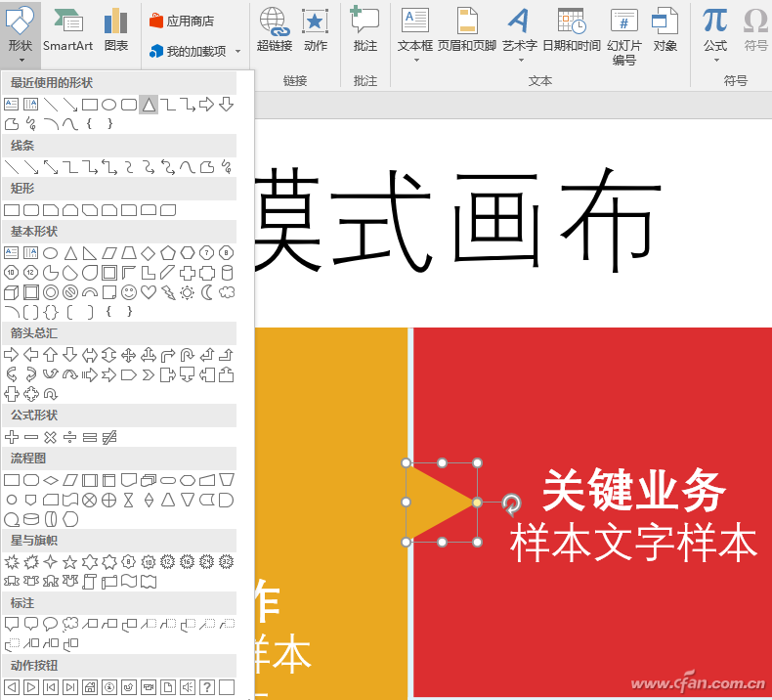The width and height of the screenshot is (772, 700).
Task: Open the 应用商店 app store
Action: click(183, 21)
